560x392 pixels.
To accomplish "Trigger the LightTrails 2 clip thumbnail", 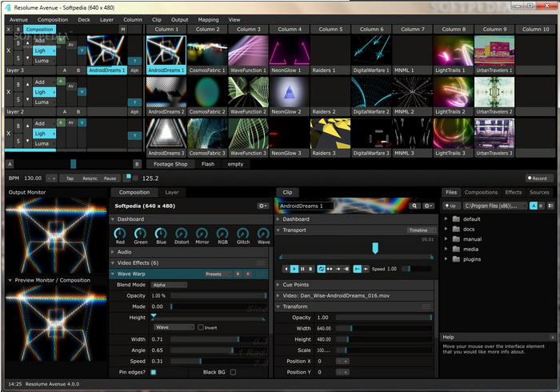I will (x=454, y=92).
